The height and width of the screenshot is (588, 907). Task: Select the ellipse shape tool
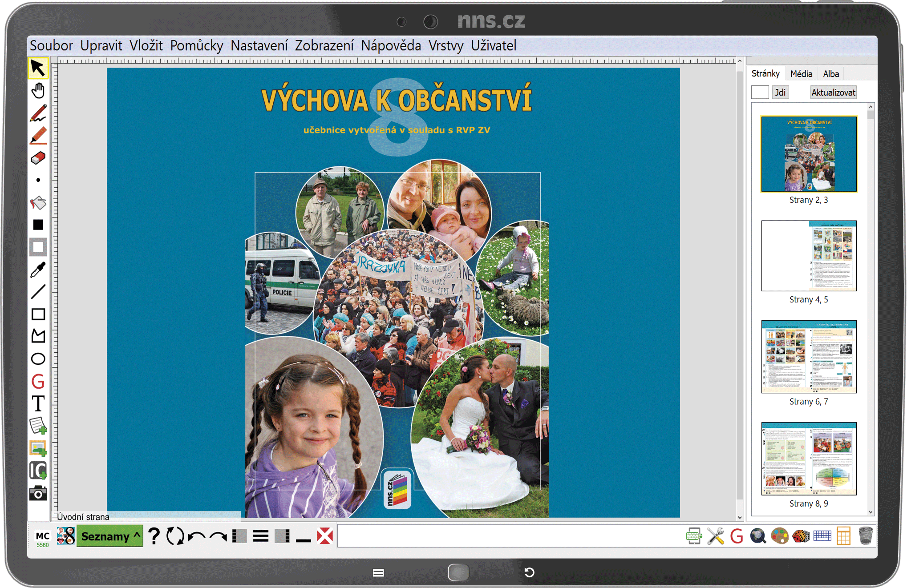38,359
